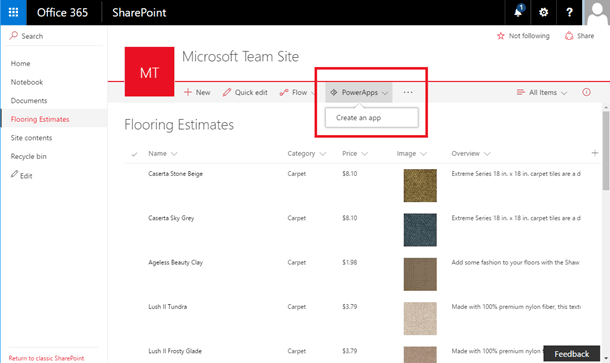The height and width of the screenshot is (363, 610).
Task: Click the Lush II Tundra thumbnail
Action: pyautogui.click(x=420, y=319)
